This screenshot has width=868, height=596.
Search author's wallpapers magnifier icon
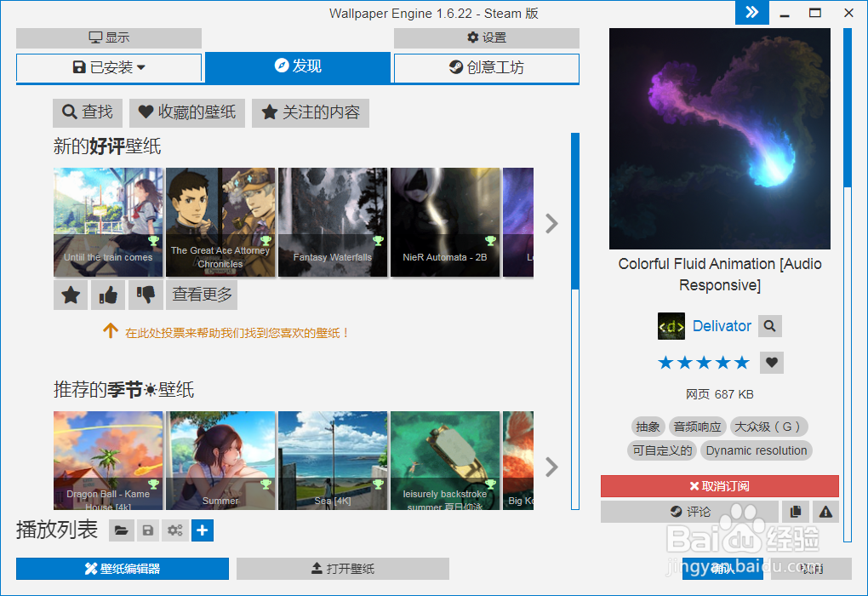coord(770,326)
